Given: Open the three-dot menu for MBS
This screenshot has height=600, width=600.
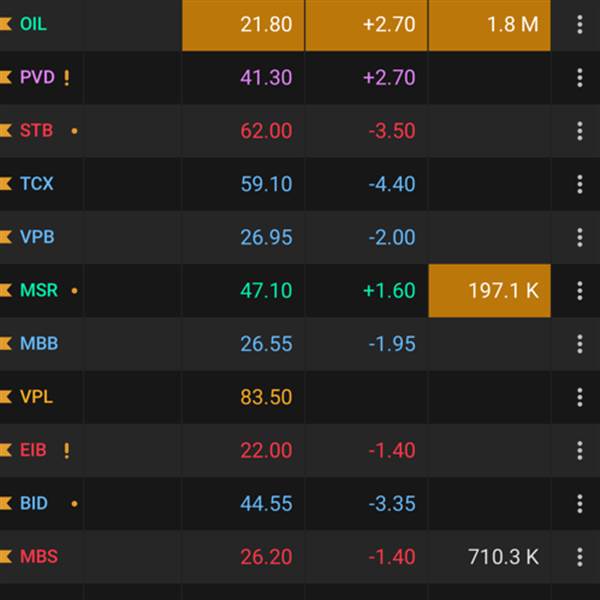Looking at the screenshot, I should tap(579, 557).
